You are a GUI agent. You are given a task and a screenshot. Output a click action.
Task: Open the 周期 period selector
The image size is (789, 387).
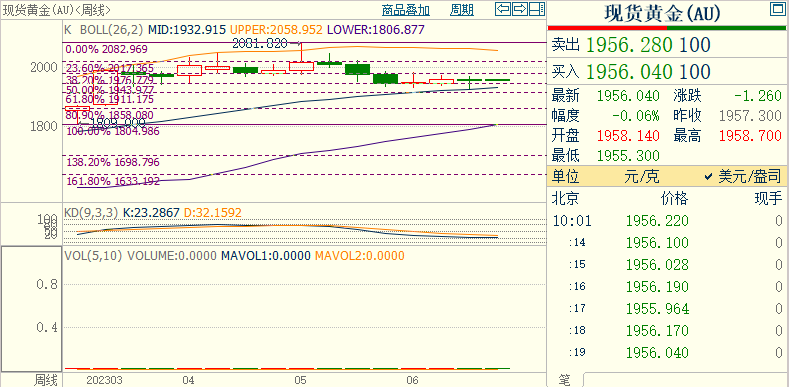coord(461,10)
